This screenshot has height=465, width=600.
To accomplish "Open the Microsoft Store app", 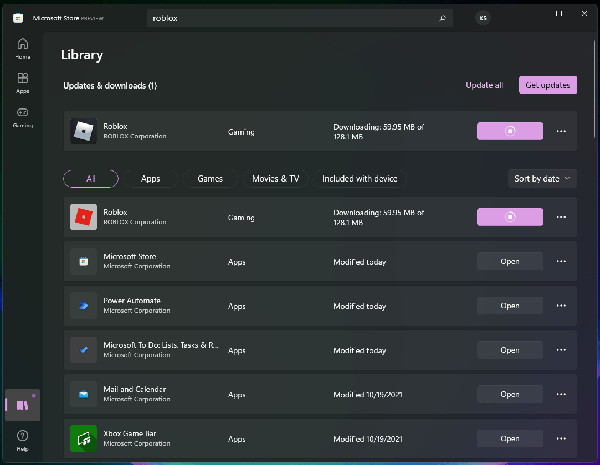I will [510, 261].
